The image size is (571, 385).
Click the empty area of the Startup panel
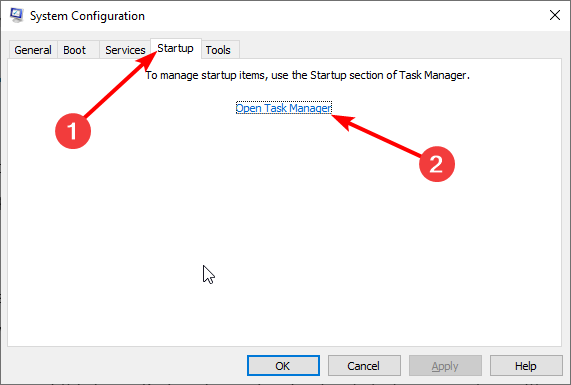point(284,237)
